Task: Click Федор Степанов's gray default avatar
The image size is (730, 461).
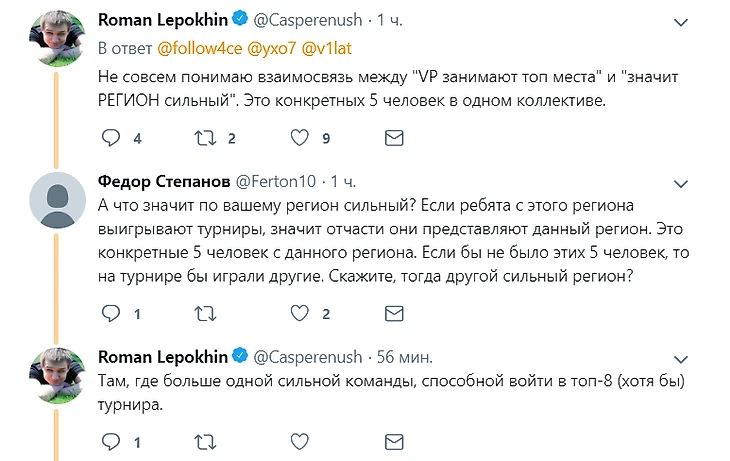Action: click(x=58, y=200)
